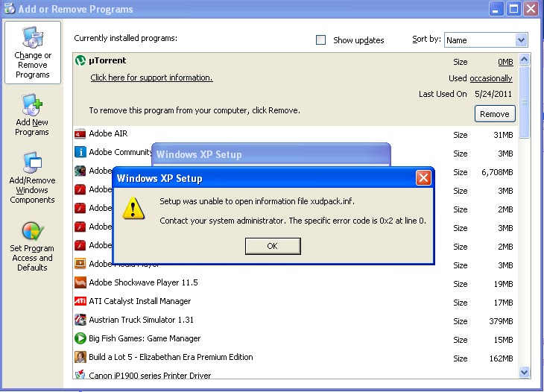Click the Add or Remove Programs title icon
The image size is (544, 392).
click(10, 8)
